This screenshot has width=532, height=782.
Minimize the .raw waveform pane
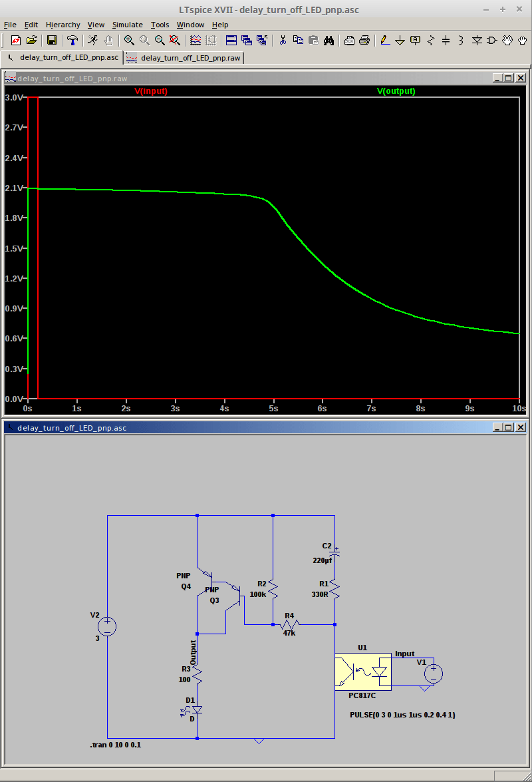tap(497, 78)
